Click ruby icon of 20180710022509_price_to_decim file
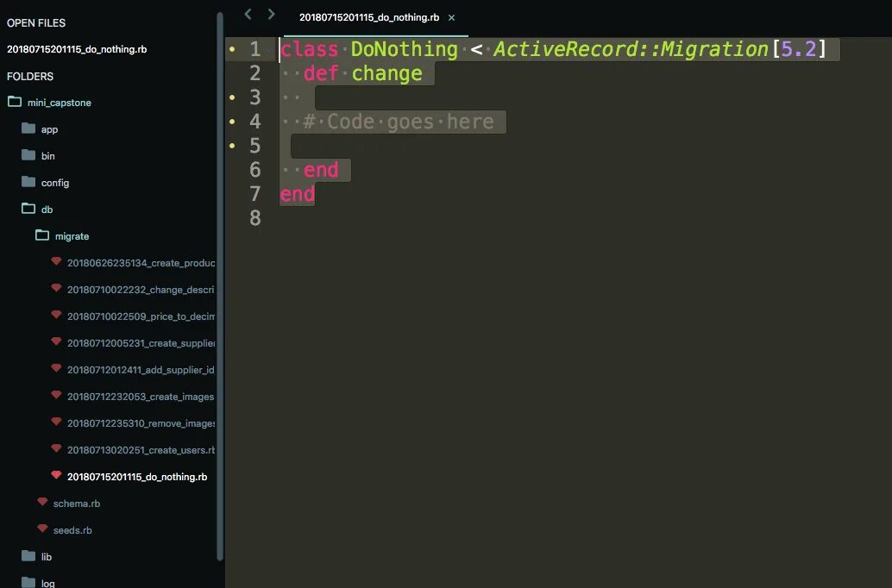The width and height of the screenshot is (892, 588). 56,315
